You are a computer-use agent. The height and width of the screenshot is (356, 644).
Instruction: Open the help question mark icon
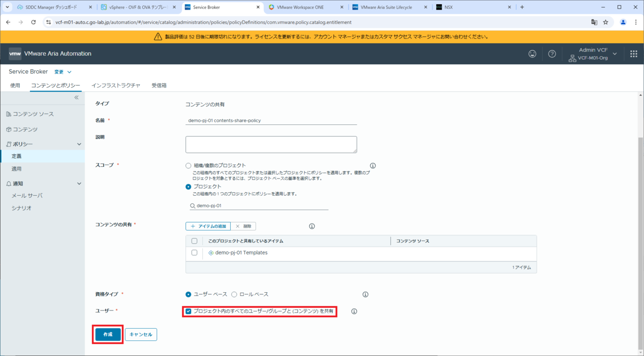(552, 54)
